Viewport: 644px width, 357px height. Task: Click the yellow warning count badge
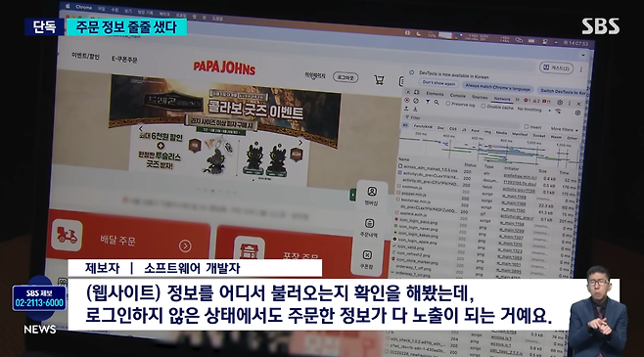click(536, 101)
